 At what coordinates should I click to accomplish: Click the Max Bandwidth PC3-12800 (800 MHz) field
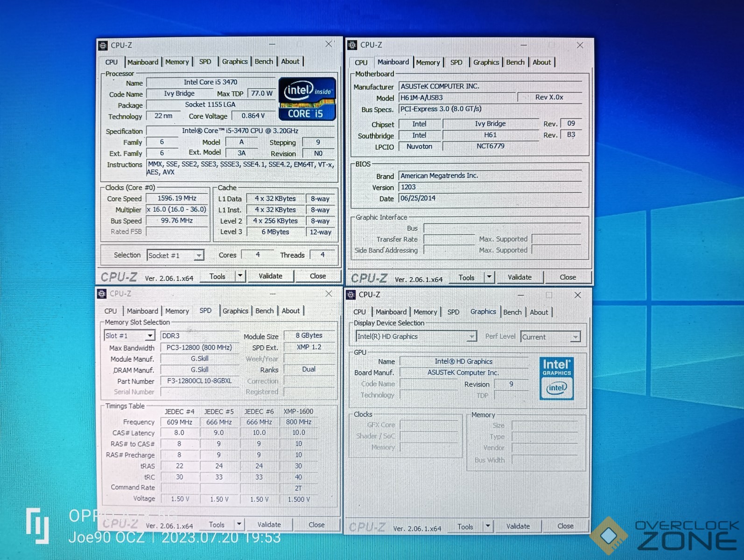click(199, 348)
